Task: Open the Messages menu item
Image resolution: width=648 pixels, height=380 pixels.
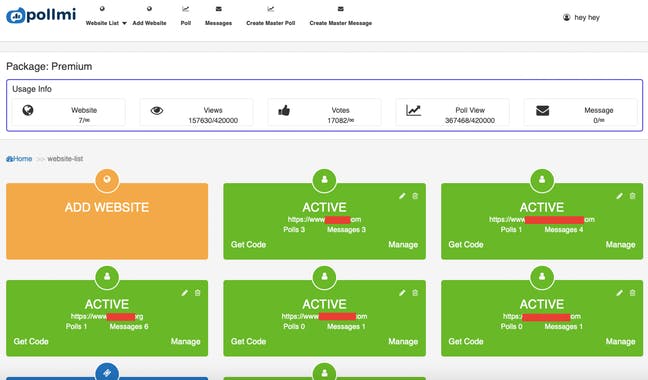Action: tap(218, 23)
